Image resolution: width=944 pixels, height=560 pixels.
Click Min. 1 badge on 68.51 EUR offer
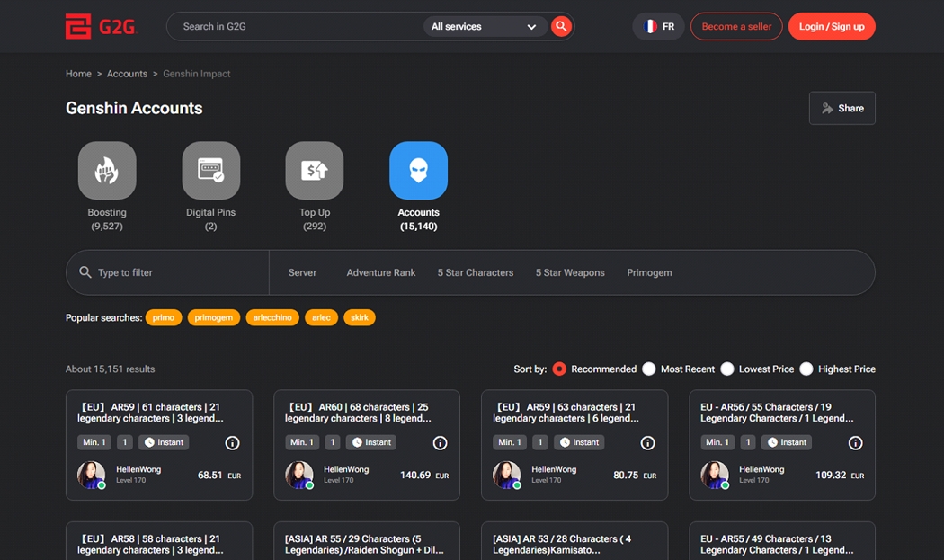94,442
